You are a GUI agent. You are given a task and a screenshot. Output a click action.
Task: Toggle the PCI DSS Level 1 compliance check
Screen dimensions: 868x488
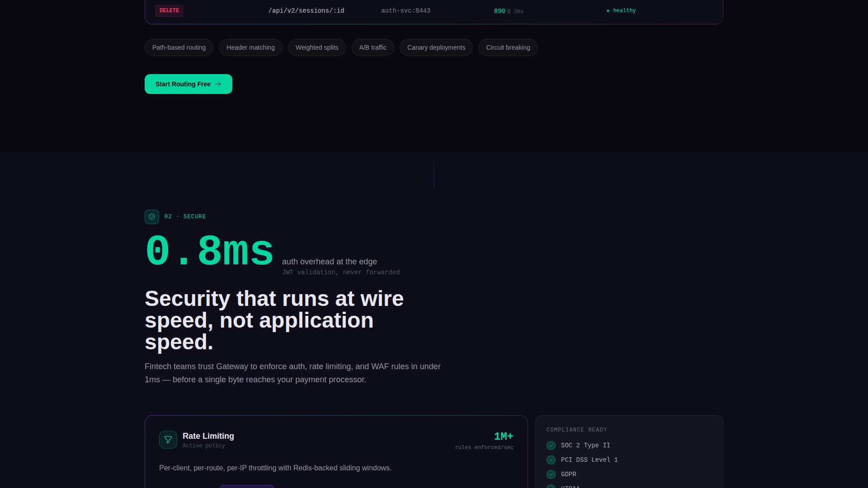pos(551,460)
